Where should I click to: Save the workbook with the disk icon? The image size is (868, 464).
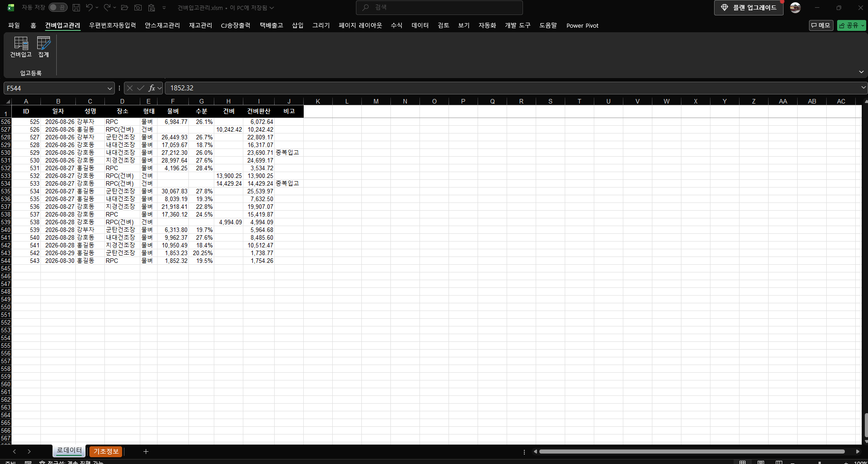click(76, 8)
